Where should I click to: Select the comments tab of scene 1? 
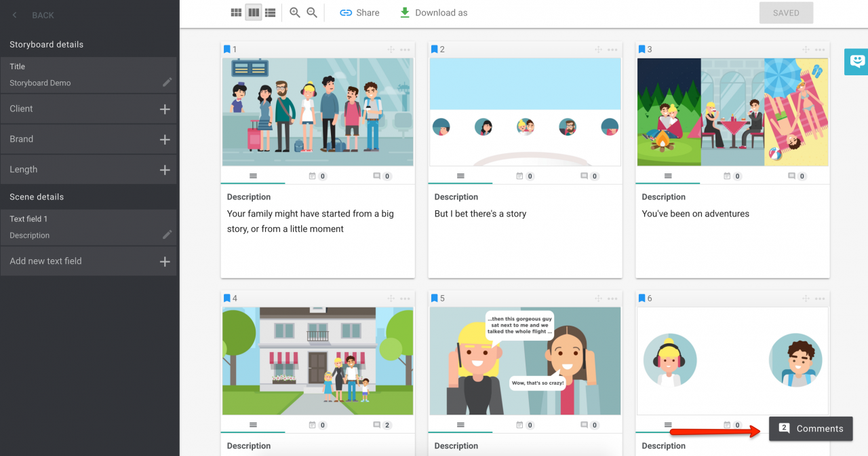(x=382, y=176)
